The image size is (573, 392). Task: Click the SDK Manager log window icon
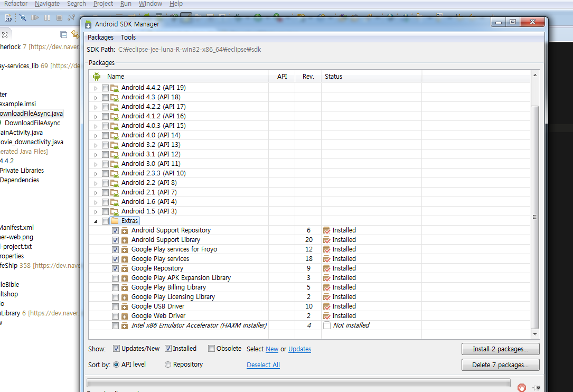pyautogui.click(x=536, y=388)
